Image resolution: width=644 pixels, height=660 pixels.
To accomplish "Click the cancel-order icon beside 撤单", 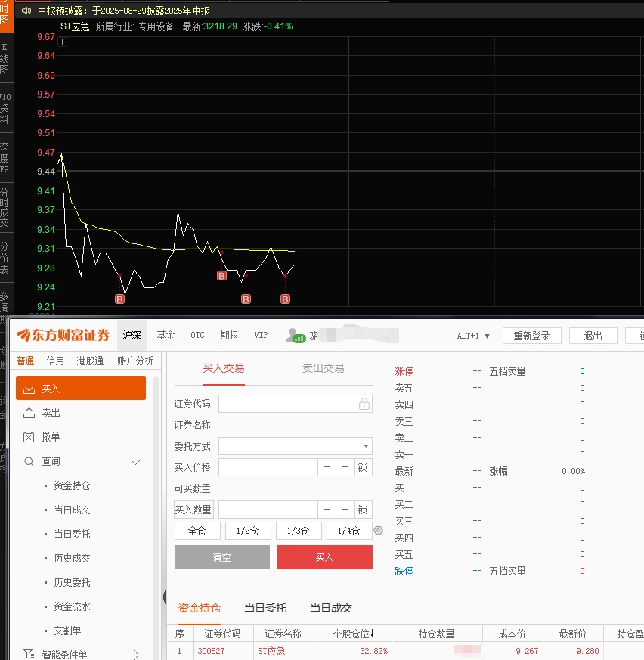I will click(29, 437).
